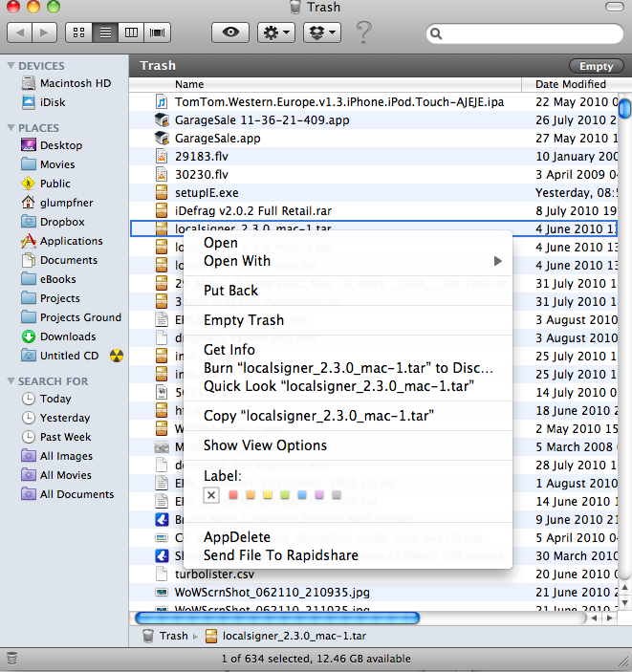Apply the orange label color
This screenshot has height=672, width=632.
pyautogui.click(x=251, y=495)
